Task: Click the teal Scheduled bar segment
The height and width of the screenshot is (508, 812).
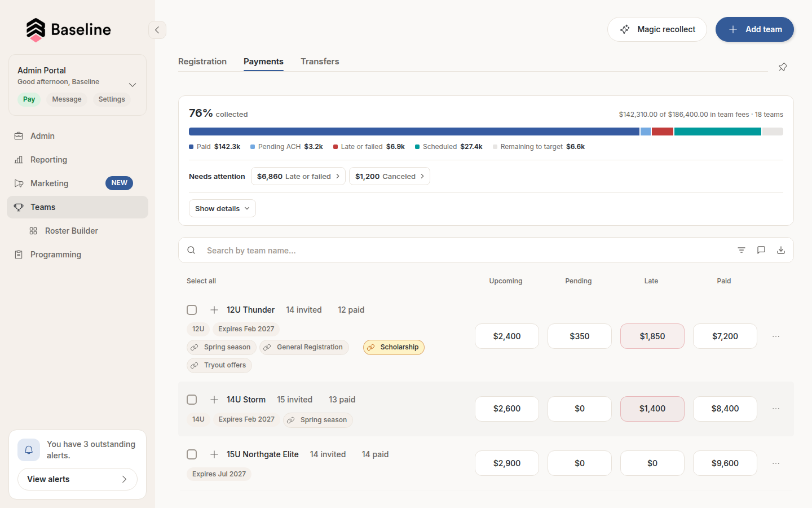Action: tap(718, 132)
